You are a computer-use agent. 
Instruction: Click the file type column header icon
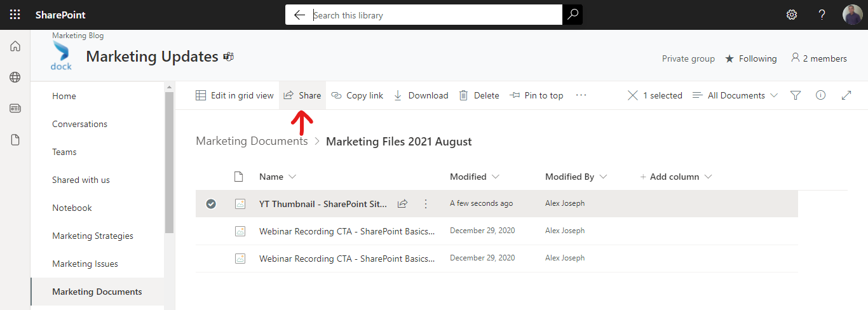click(x=239, y=177)
